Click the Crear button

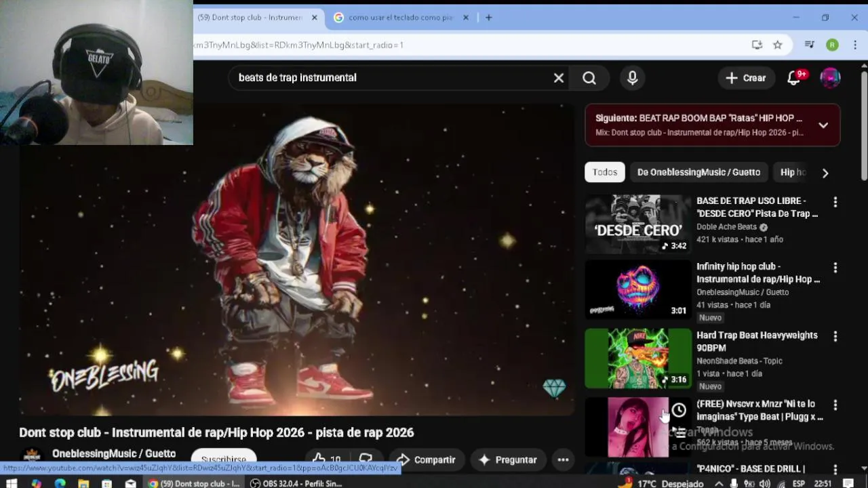click(746, 78)
